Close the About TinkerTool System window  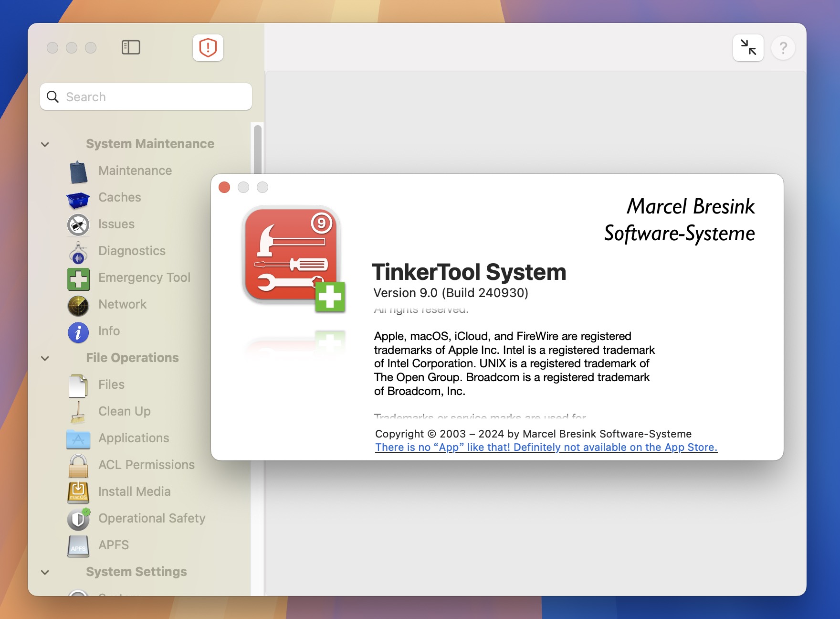pos(224,187)
